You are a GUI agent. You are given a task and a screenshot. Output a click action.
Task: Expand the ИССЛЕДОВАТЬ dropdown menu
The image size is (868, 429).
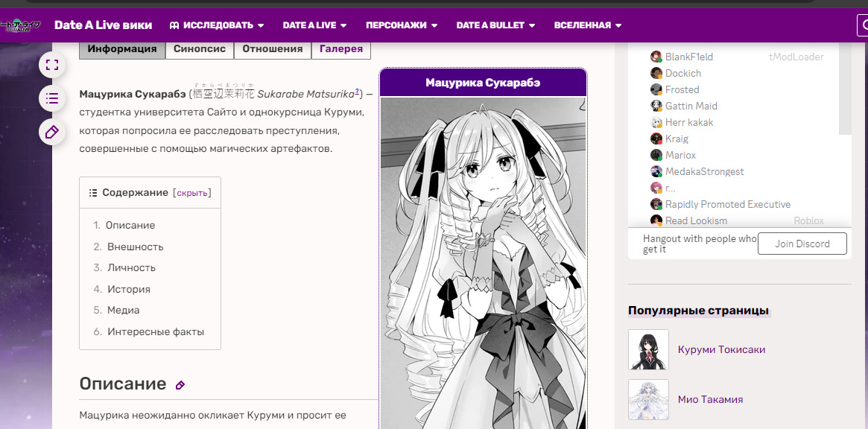click(217, 25)
